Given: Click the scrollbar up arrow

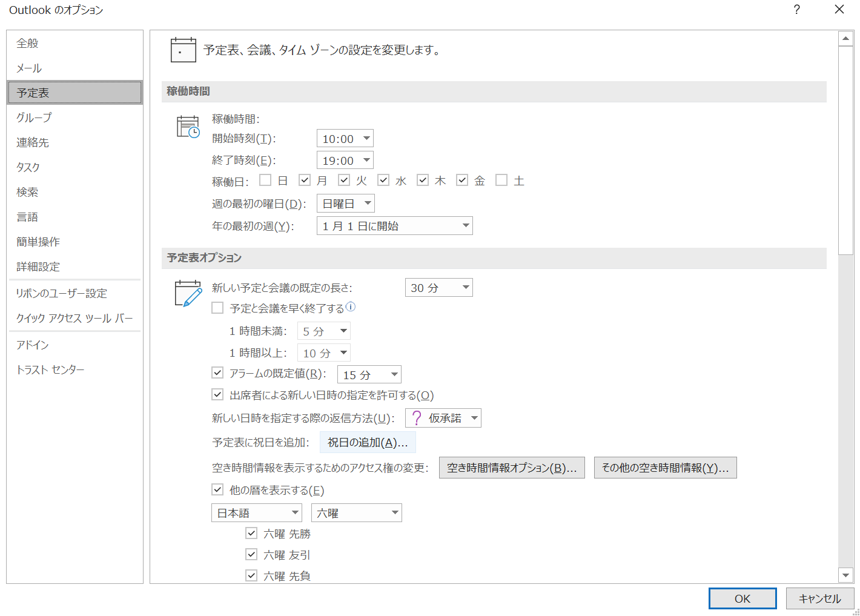Looking at the screenshot, I should 846,39.
